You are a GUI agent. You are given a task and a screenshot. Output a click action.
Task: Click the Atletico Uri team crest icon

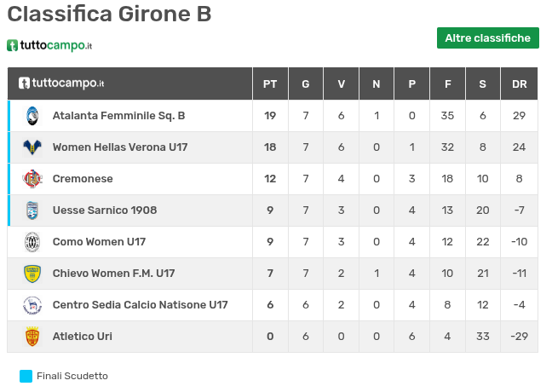(32, 337)
